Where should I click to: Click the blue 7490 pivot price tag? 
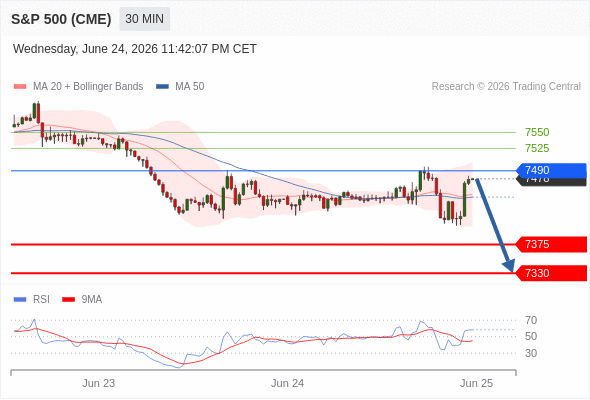point(552,170)
